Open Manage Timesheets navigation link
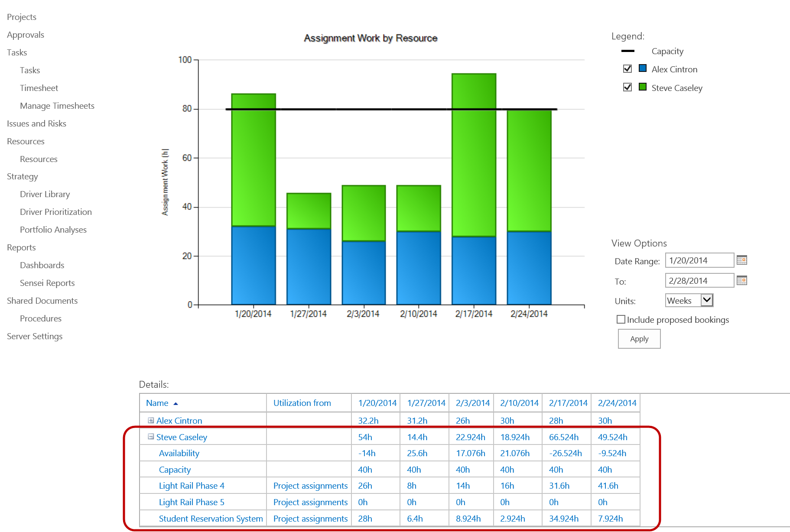 (57, 106)
